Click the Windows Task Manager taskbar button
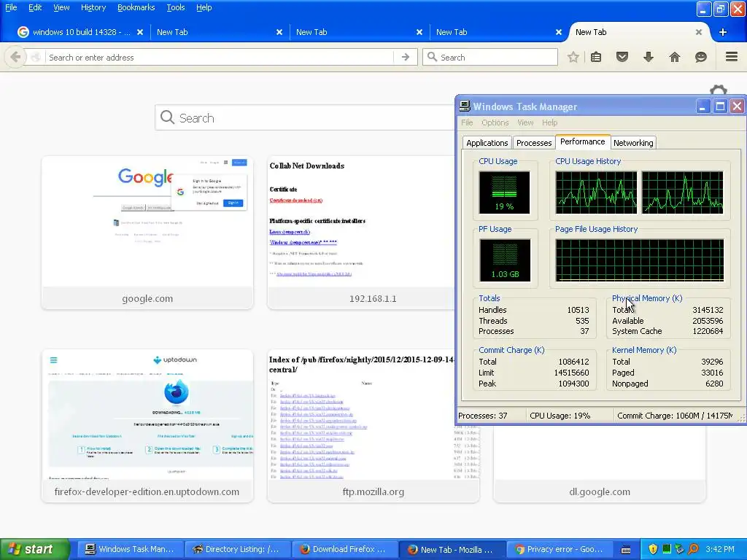 [130, 549]
